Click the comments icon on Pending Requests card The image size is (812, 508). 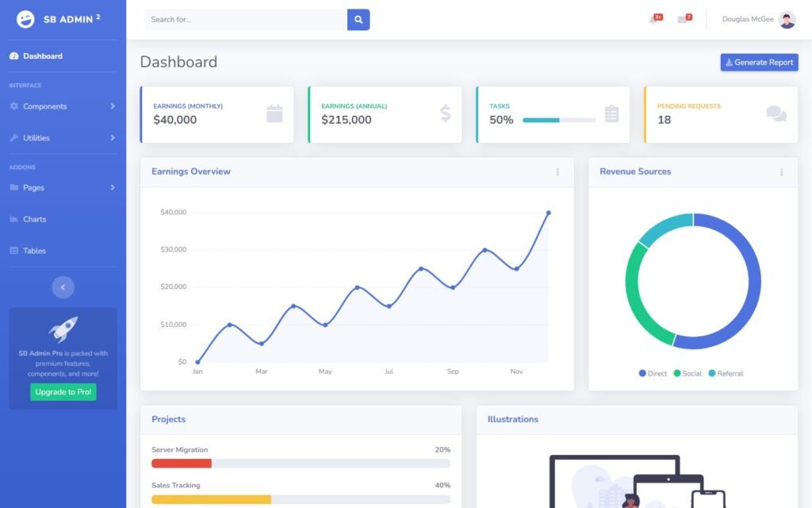[x=776, y=114]
